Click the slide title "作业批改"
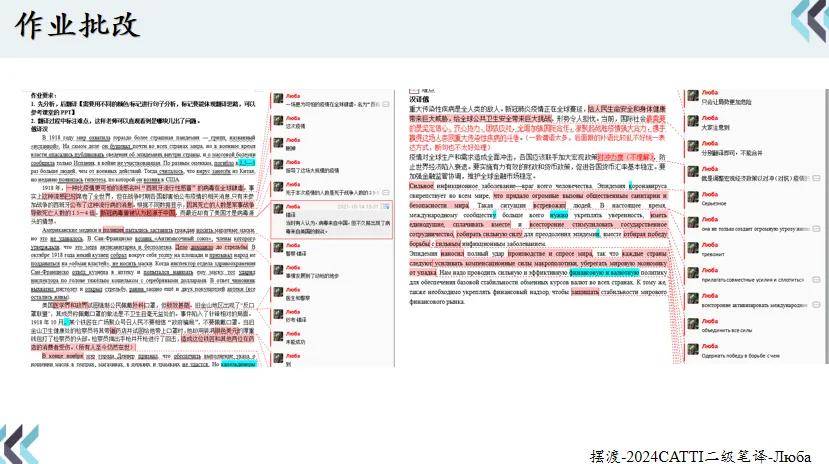 [77, 25]
